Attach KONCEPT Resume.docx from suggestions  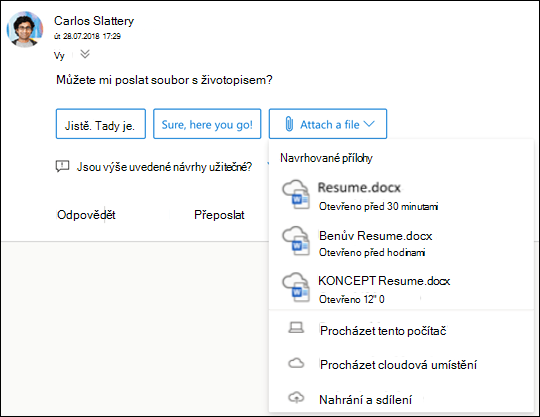[401, 289]
